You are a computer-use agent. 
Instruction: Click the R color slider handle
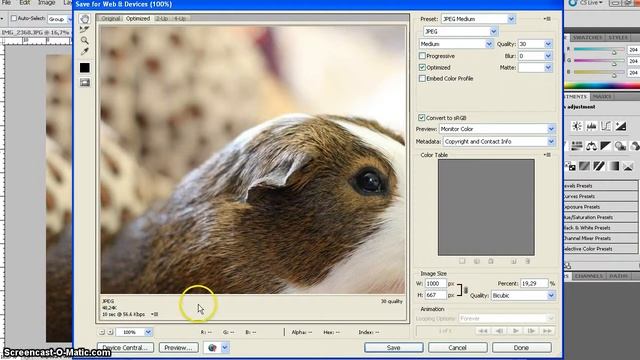[613, 52]
